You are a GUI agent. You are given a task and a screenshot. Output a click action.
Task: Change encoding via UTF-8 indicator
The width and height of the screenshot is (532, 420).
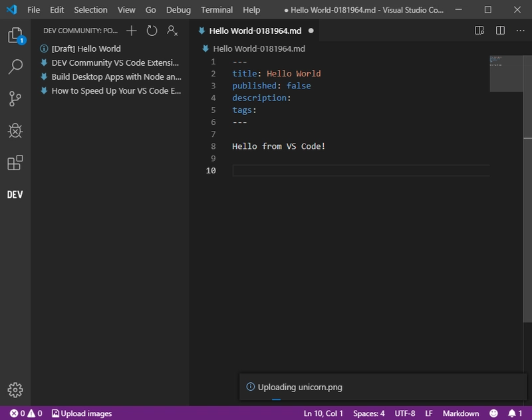[x=405, y=413]
